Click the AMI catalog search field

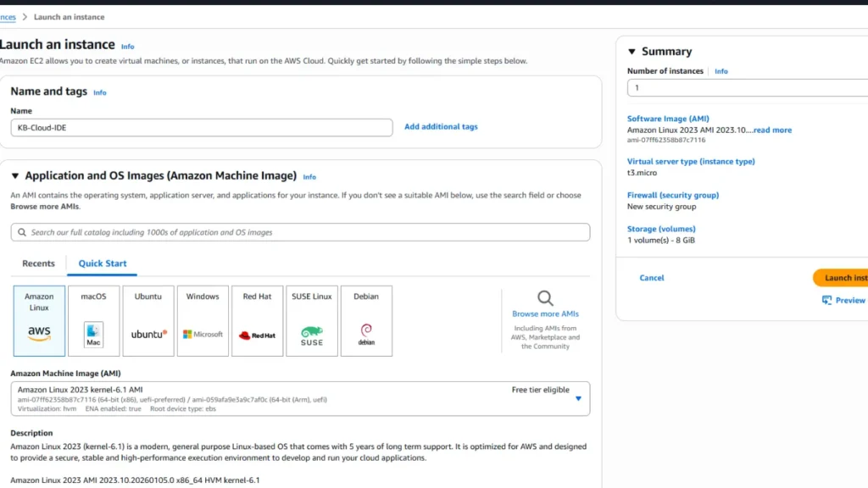click(x=300, y=232)
